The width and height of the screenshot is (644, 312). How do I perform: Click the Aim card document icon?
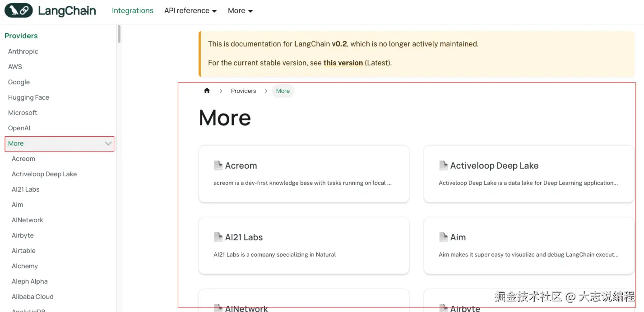click(444, 237)
